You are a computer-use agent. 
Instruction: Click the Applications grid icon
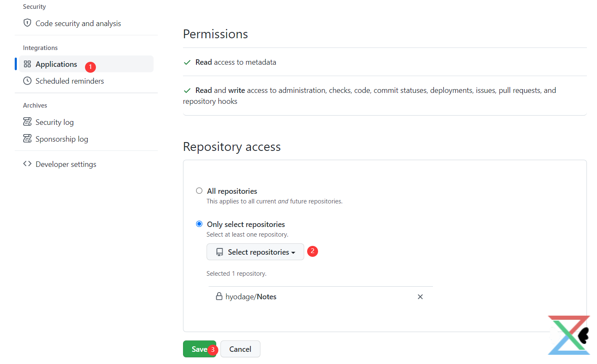[27, 64]
